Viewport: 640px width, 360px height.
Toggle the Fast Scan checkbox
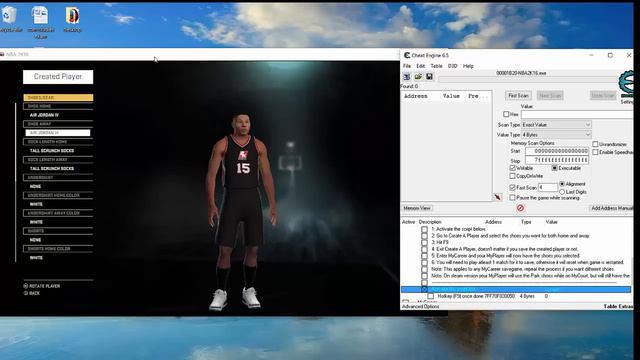[513, 187]
